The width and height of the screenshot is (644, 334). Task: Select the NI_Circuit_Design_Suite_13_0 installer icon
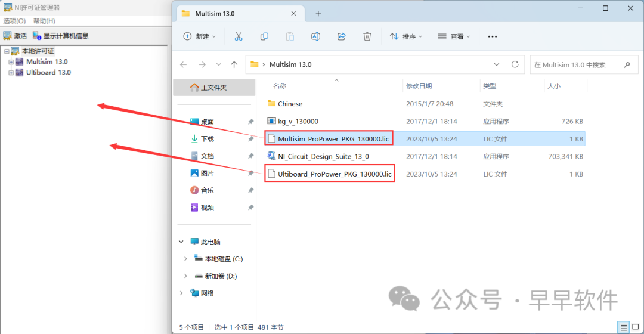pos(271,156)
